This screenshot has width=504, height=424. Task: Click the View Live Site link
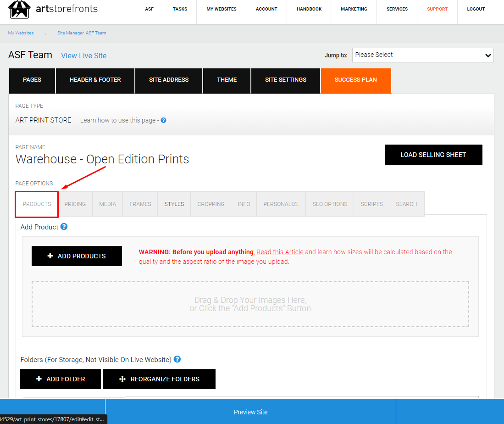[x=83, y=55]
